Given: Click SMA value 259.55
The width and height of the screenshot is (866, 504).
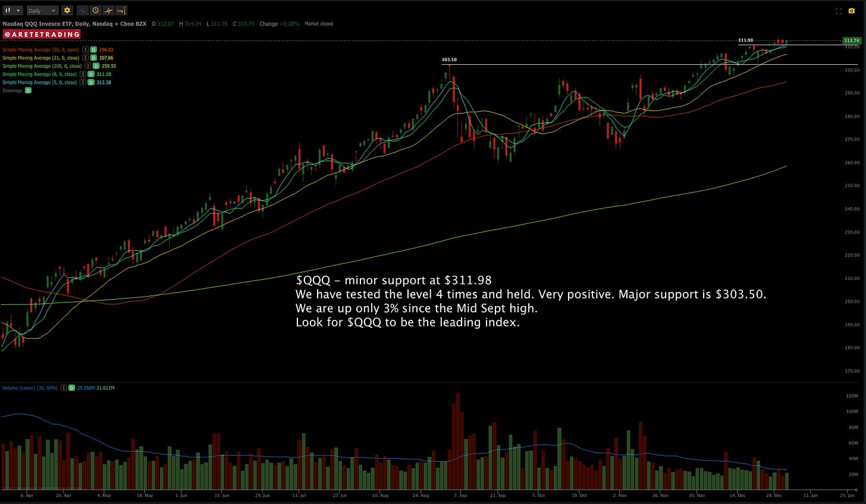Looking at the screenshot, I should (x=109, y=66).
